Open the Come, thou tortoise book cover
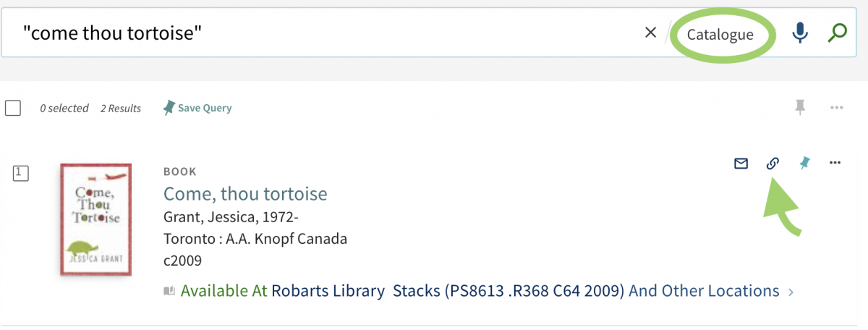868x330 pixels. (x=96, y=219)
